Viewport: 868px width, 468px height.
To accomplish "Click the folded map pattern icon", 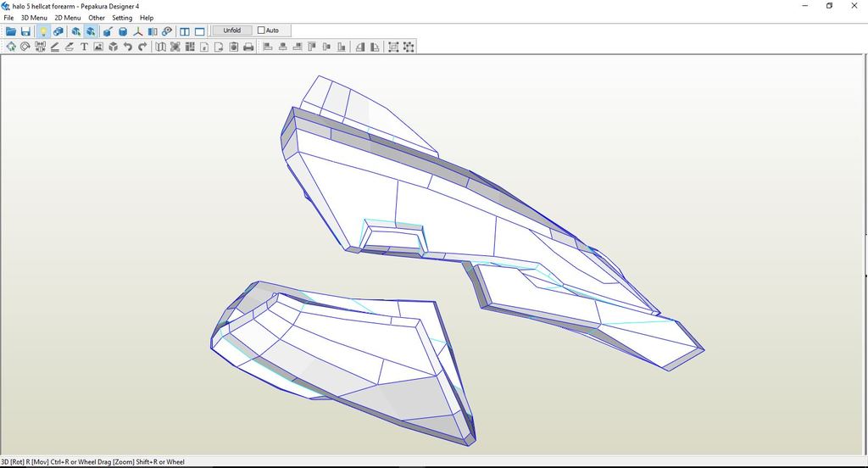I will coord(160,47).
